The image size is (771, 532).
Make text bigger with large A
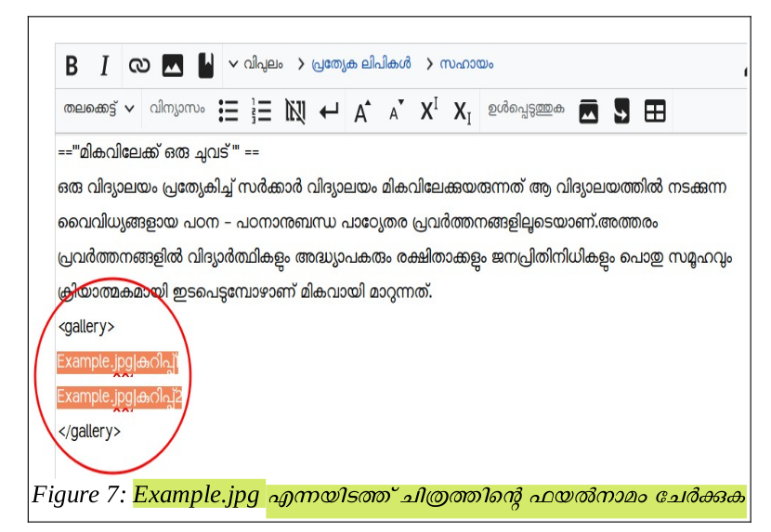(362, 111)
